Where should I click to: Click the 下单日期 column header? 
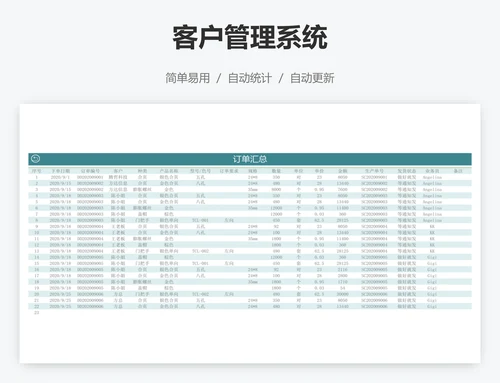60,171
